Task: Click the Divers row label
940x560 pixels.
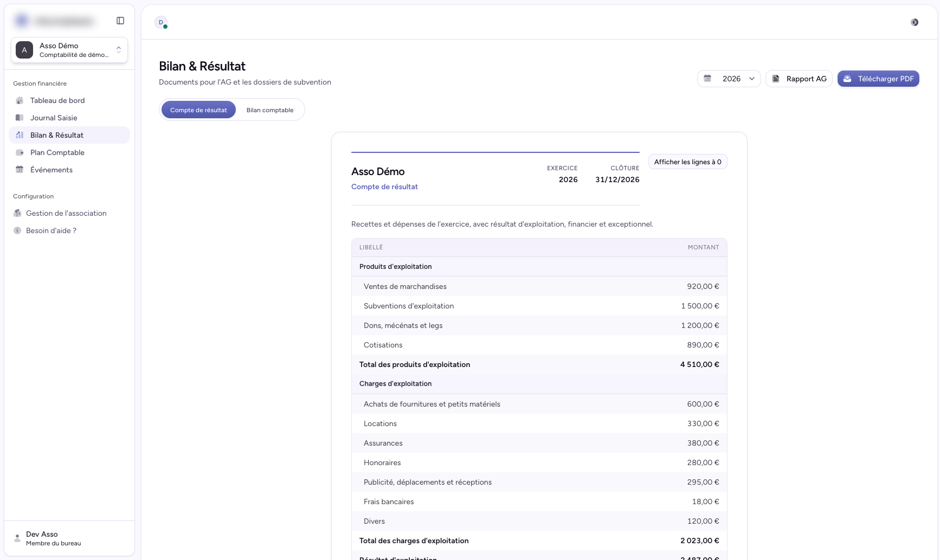Action: click(x=374, y=521)
